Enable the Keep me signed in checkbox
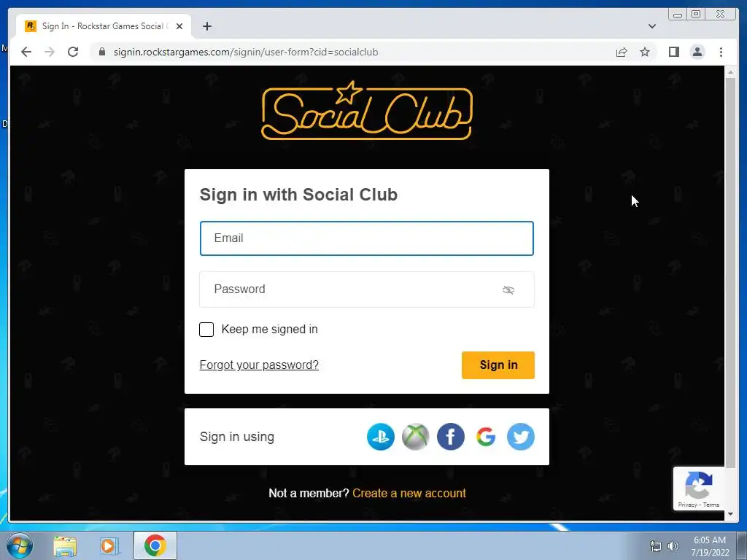 206,330
